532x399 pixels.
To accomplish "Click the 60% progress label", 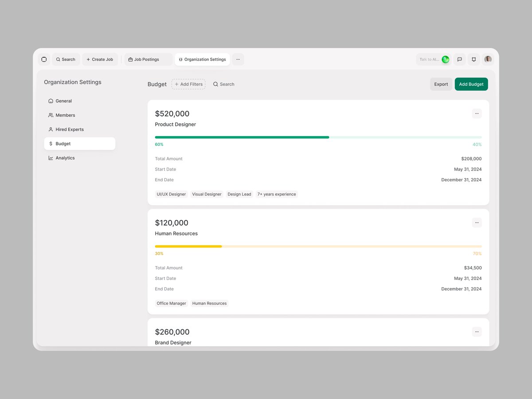I will click(x=159, y=145).
